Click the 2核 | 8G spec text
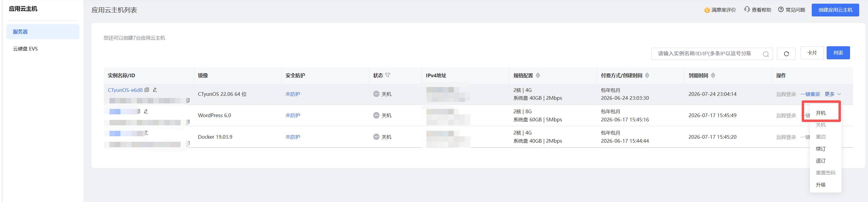This screenshot has width=868, height=202. [522, 111]
